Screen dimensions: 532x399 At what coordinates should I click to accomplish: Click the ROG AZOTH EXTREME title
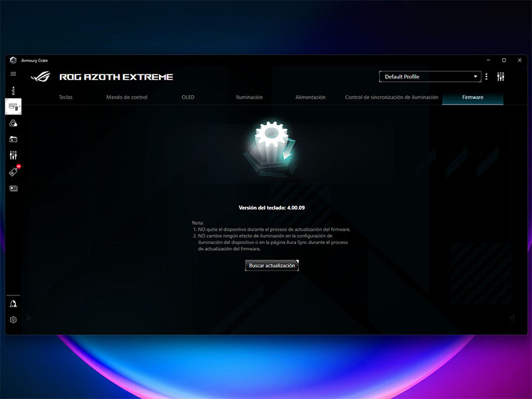point(116,77)
